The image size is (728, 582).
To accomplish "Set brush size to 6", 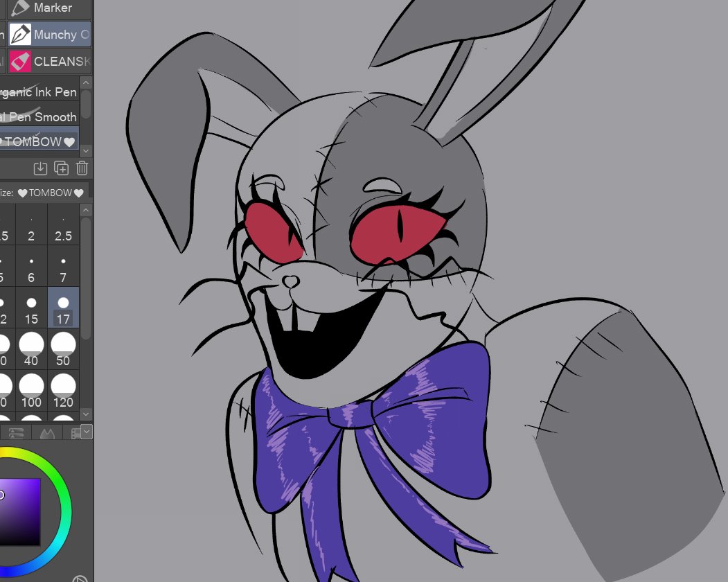I will pyautogui.click(x=31, y=266).
